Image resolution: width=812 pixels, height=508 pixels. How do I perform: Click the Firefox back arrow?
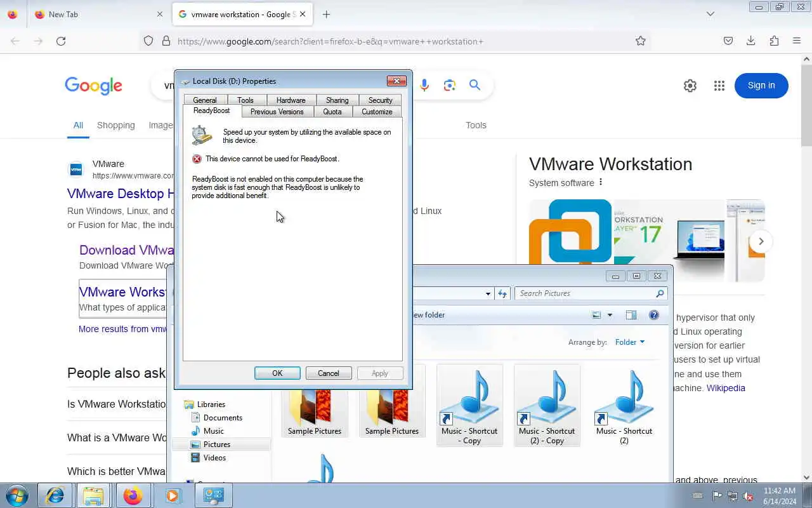[15, 41]
